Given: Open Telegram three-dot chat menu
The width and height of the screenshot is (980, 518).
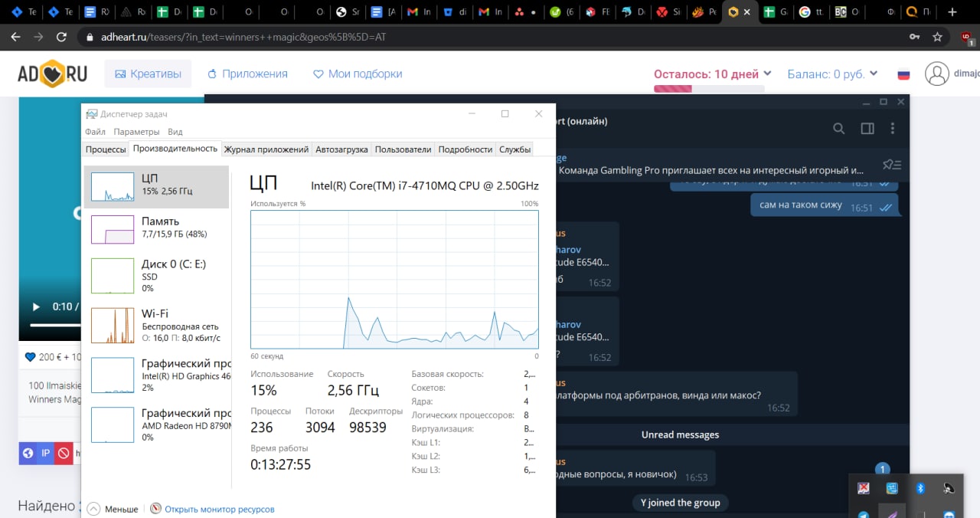Looking at the screenshot, I should coord(893,129).
